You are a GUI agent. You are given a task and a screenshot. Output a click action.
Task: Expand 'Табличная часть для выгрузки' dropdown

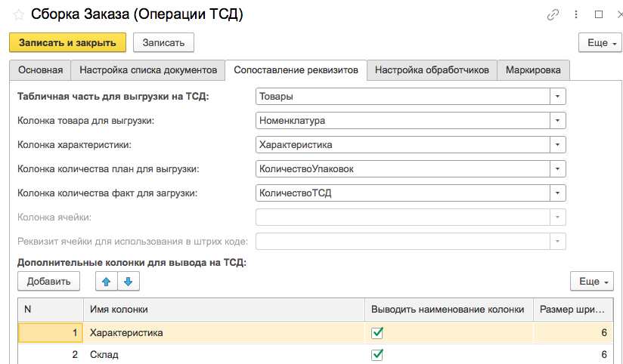click(x=558, y=97)
